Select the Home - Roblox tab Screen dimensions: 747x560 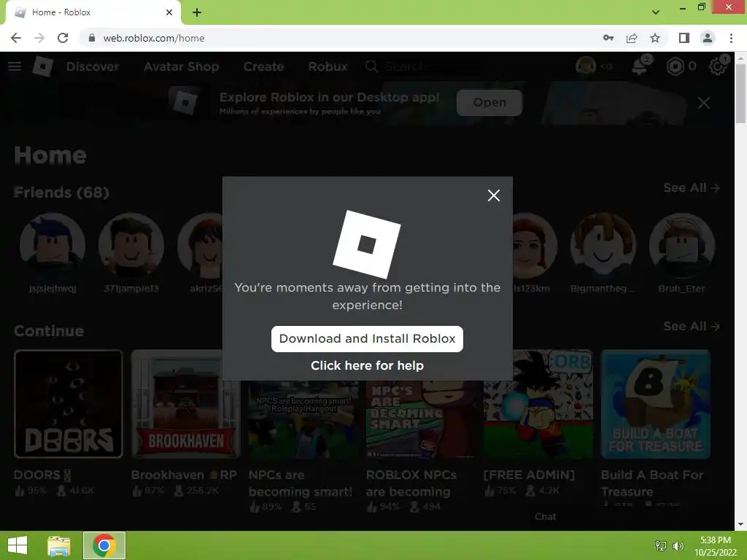pyautogui.click(x=93, y=12)
